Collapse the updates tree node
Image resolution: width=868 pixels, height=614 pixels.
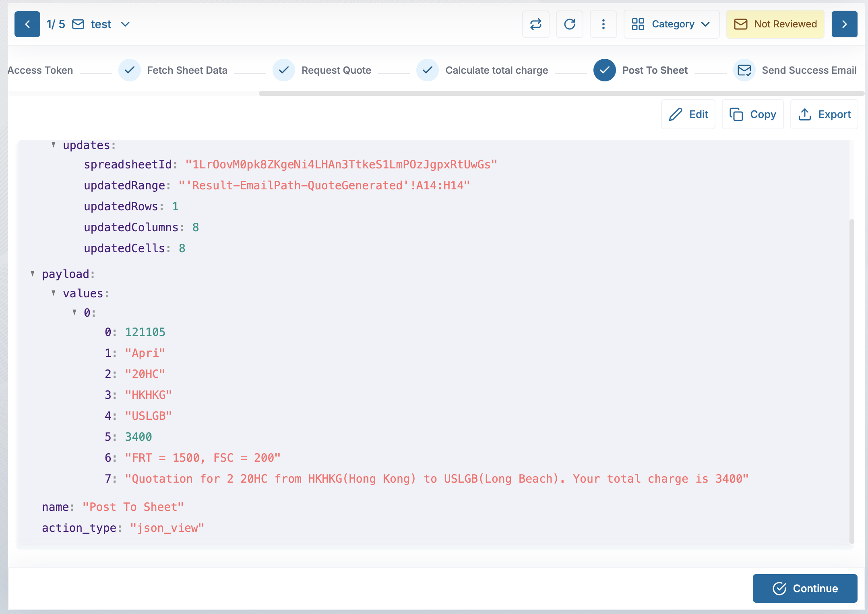54,145
